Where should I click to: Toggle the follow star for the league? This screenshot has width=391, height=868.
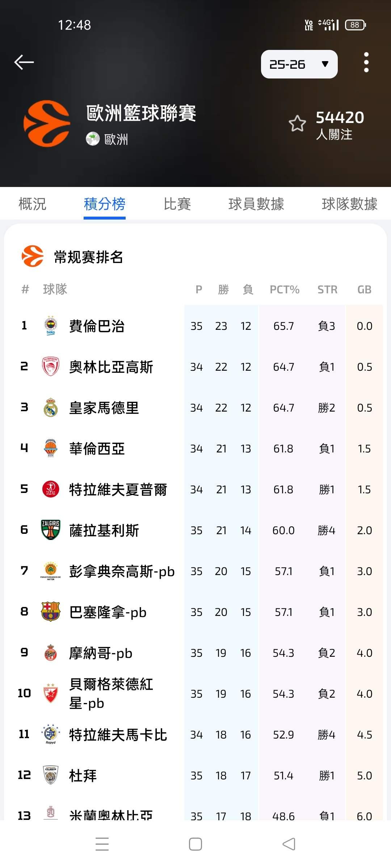click(x=297, y=124)
